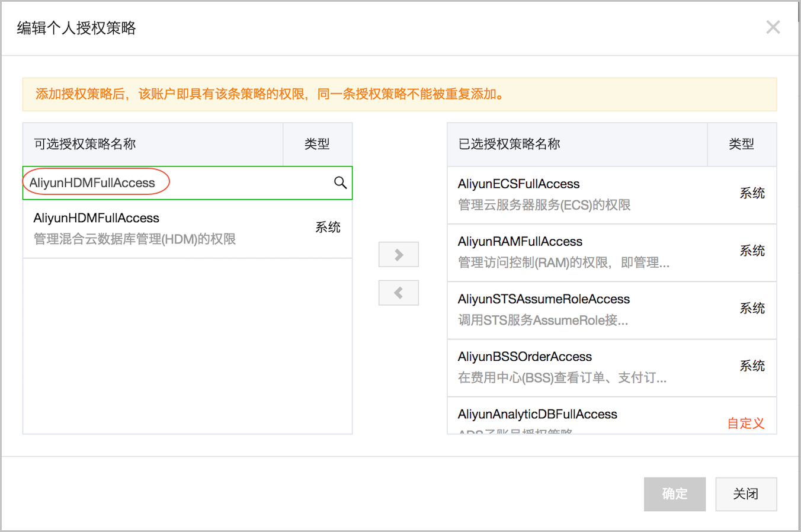Click description 调用STS服务AssumeRole接...
The height and width of the screenshot is (532, 801).
click(x=543, y=320)
